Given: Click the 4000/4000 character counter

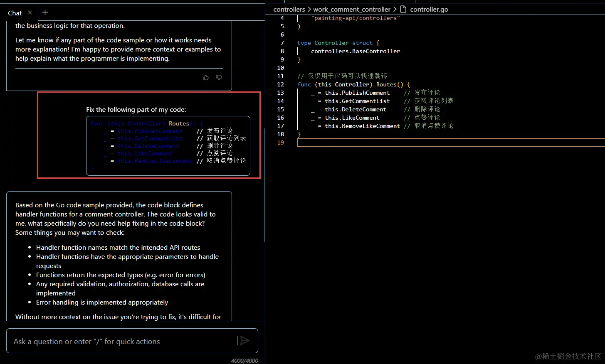Looking at the screenshot, I should [x=244, y=360].
